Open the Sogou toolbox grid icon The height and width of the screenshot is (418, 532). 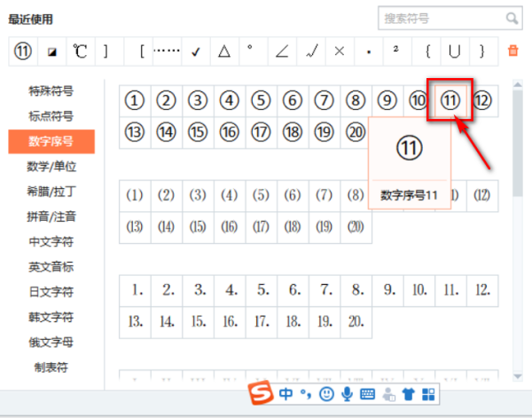coord(427,393)
